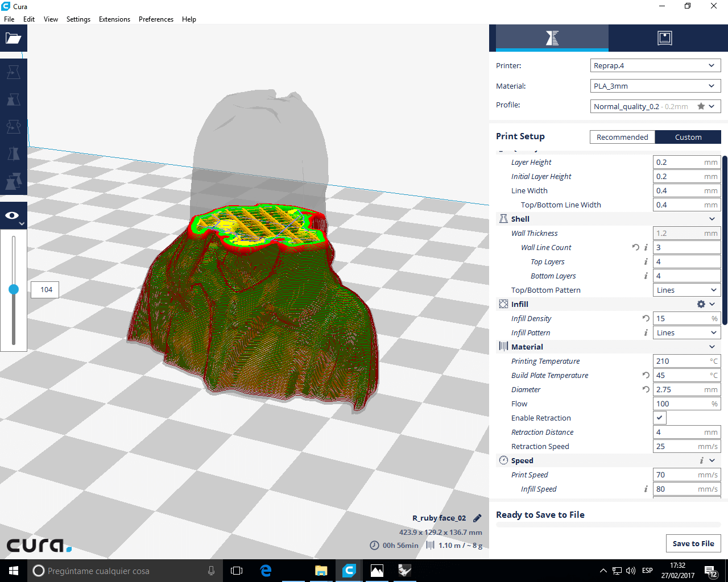The width and height of the screenshot is (728, 582).
Task: Show info for Top Layers setting
Action: click(646, 261)
